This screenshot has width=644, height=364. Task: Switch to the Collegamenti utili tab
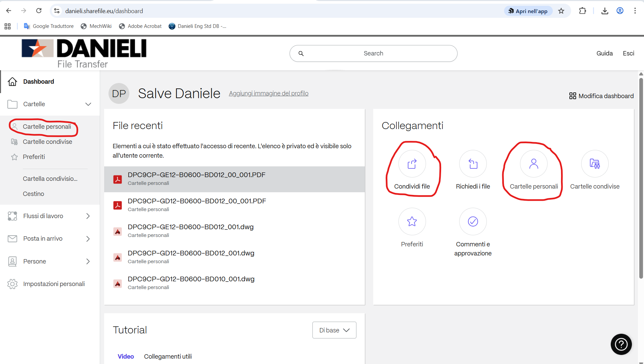pos(168,356)
